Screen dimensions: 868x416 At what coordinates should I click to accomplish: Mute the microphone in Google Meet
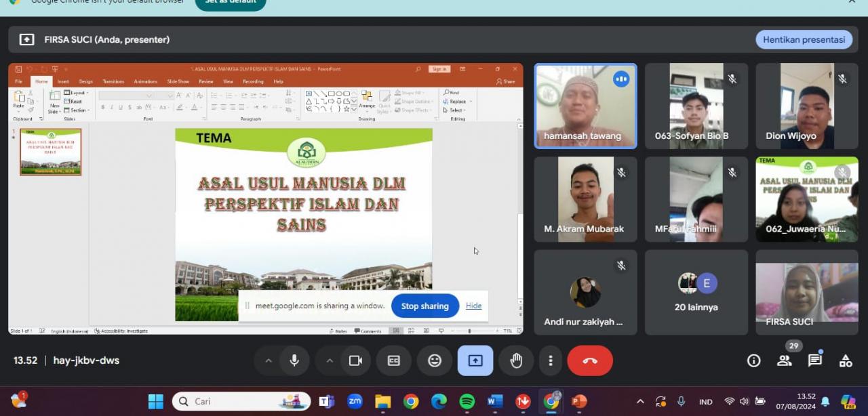click(294, 360)
